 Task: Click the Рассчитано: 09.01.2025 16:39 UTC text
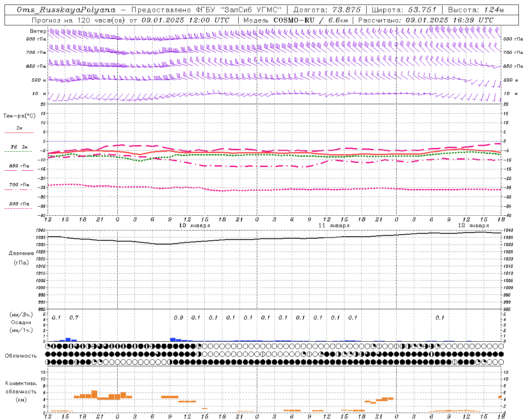pyautogui.click(x=426, y=20)
